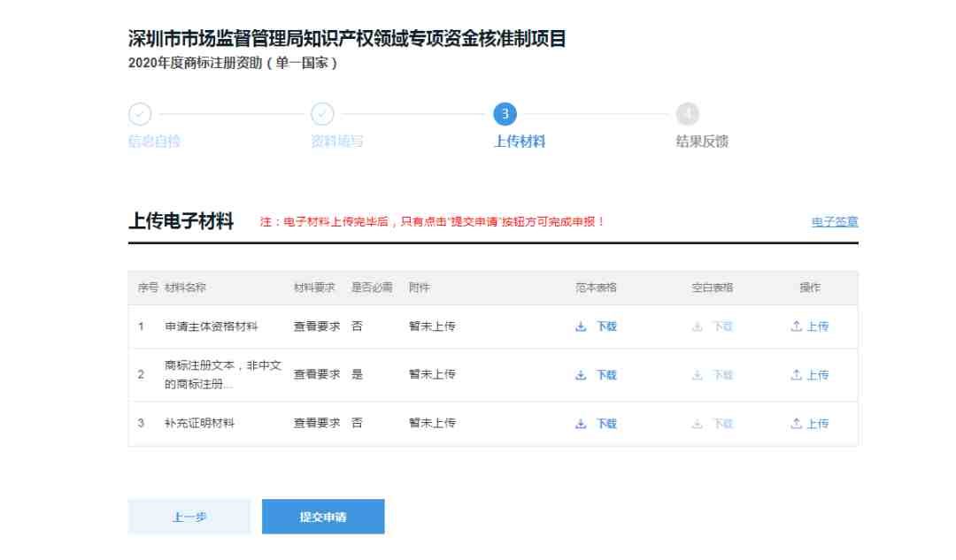Click blank form download icon for 补充证明材料

pyautogui.click(x=698, y=424)
